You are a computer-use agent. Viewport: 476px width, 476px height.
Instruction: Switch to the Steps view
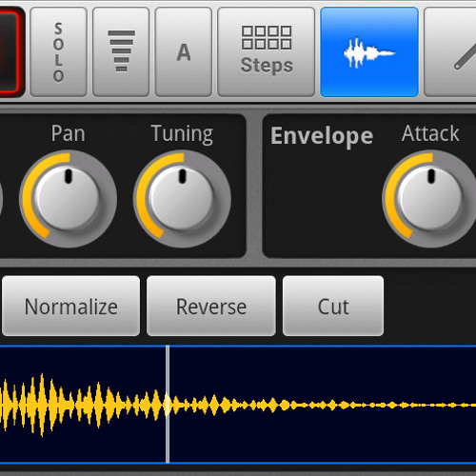point(266,52)
